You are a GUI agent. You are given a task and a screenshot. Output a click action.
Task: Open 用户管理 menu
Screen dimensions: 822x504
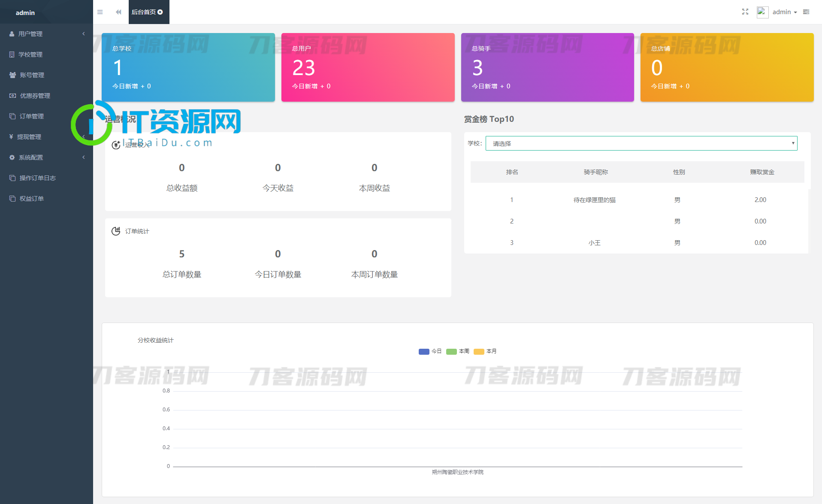(x=46, y=34)
